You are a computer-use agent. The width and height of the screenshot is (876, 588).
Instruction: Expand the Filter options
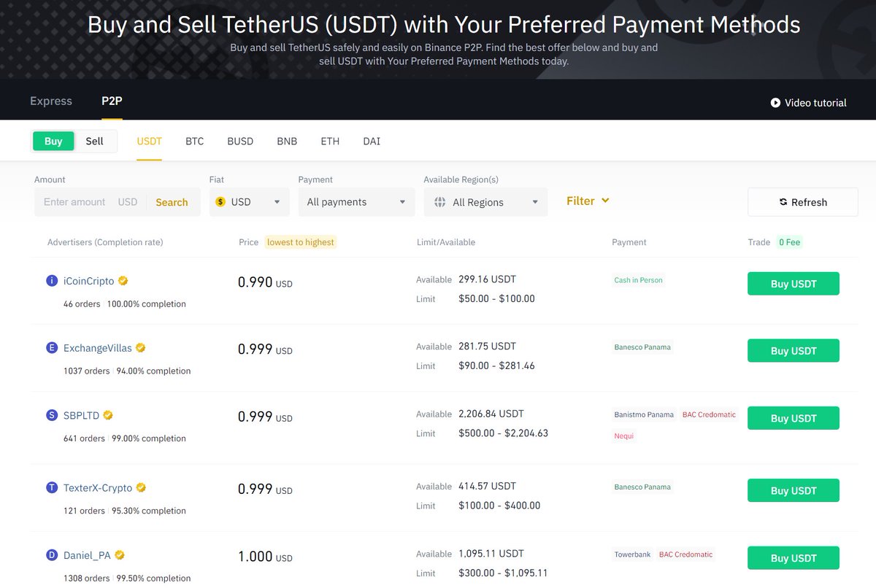(588, 201)
